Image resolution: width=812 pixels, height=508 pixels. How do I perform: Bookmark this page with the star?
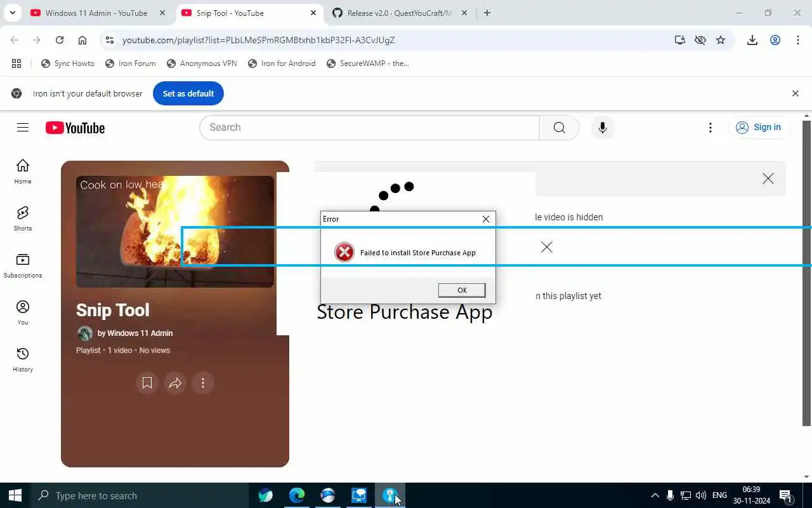(721, 40)
